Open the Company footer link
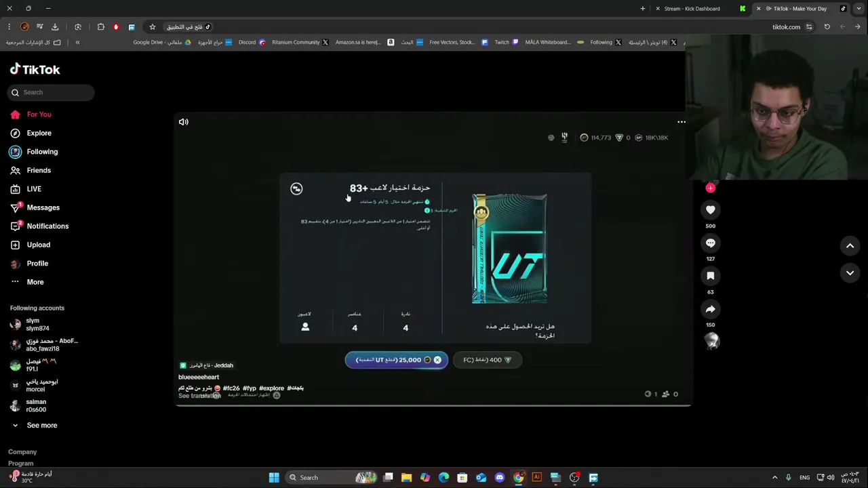The height and width of the screenshot is (488, 868). pyautogui.click(x=22, y=452)
